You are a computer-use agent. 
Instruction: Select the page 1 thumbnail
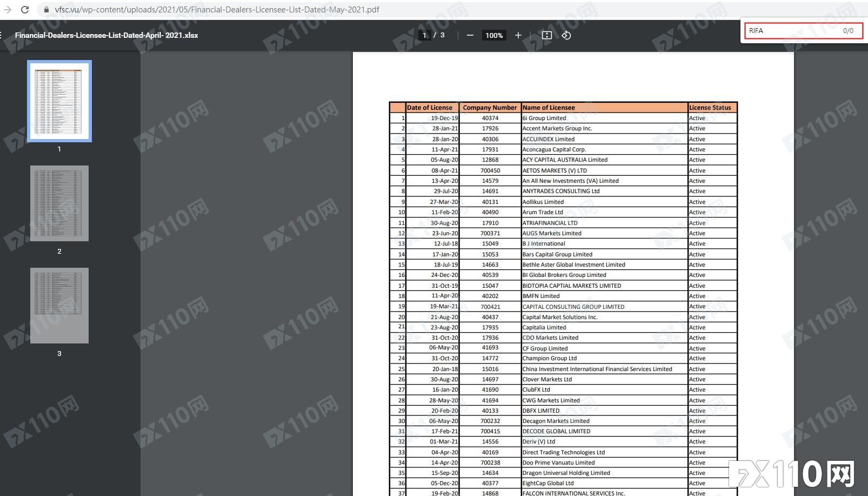[59, 101]
